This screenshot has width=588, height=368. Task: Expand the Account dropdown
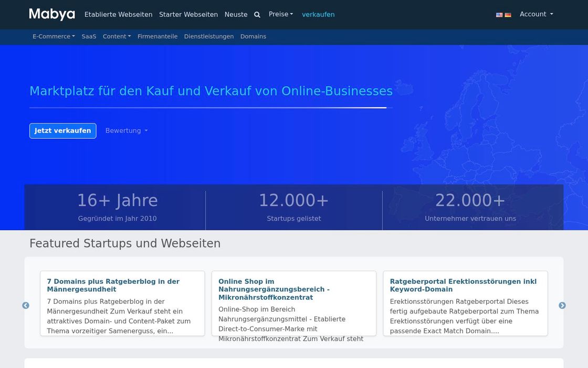(x=536, y=14)
